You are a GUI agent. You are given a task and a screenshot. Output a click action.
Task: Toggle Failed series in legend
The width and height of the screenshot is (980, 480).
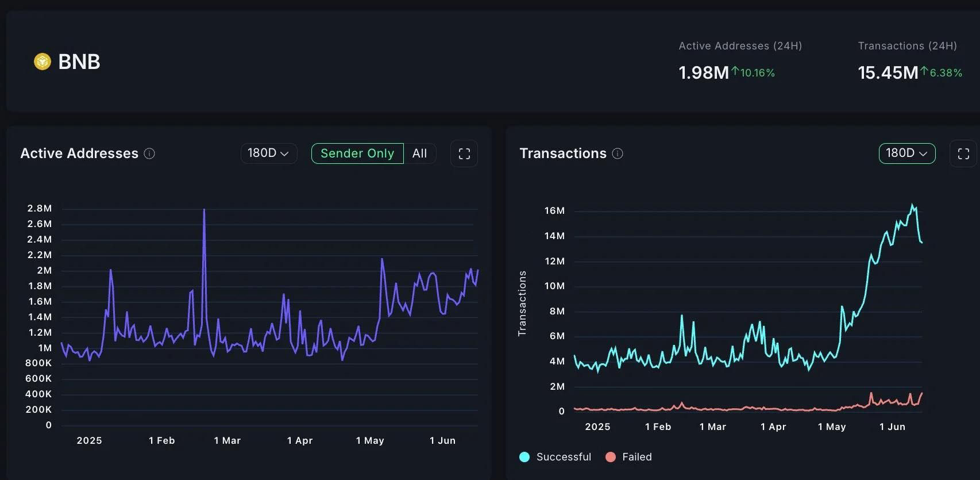[x=636, y=457]
